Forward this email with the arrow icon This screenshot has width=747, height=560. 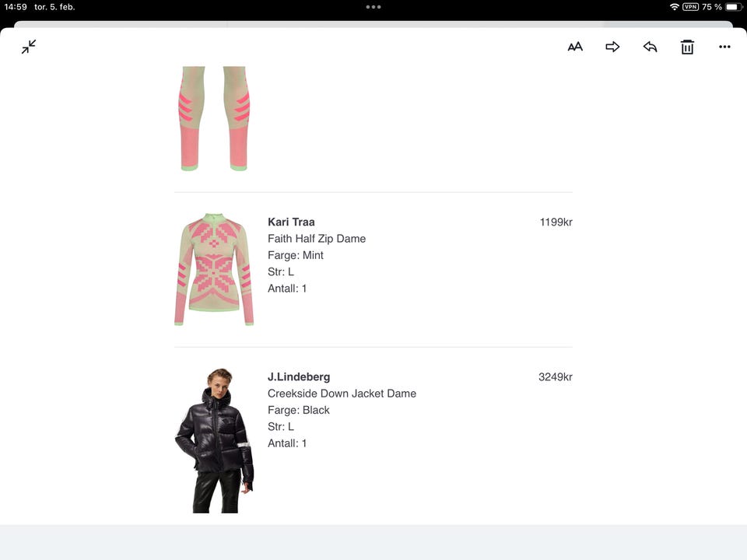tap(612, 47)
